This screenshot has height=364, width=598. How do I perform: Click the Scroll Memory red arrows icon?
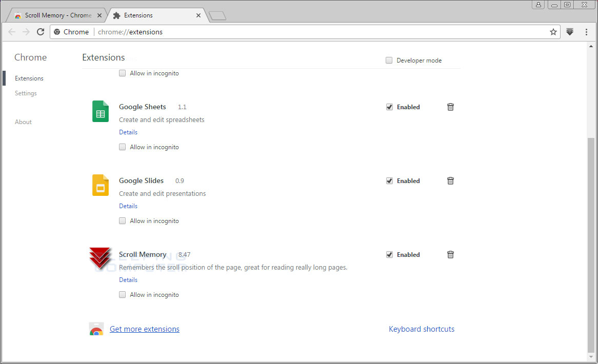tap(100, 259)
